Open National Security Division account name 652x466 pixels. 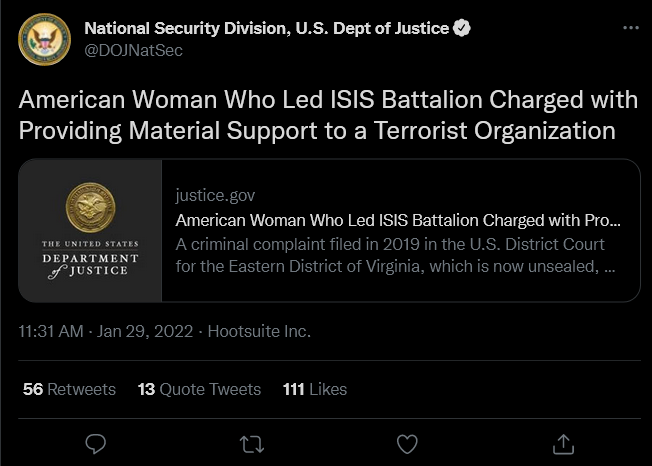(267, 28)
